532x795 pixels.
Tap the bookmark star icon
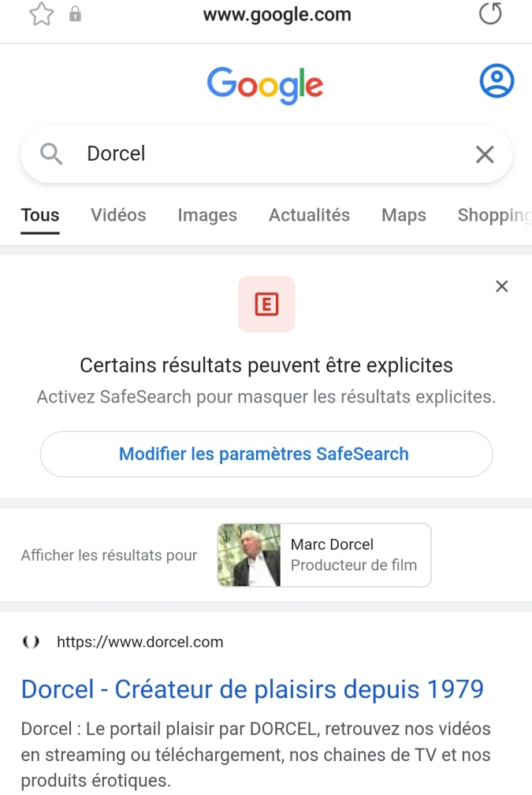41,14
